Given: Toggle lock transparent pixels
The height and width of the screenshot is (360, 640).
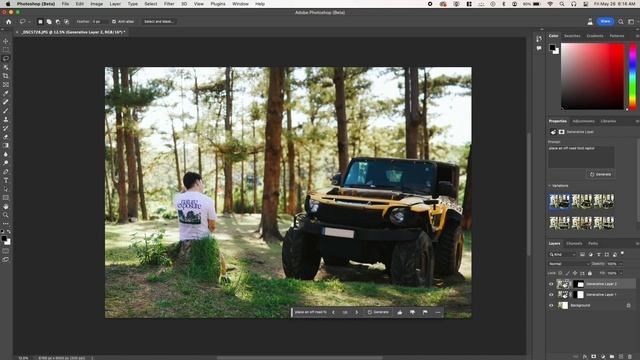Looking at the screenshot, I should 560,273.
